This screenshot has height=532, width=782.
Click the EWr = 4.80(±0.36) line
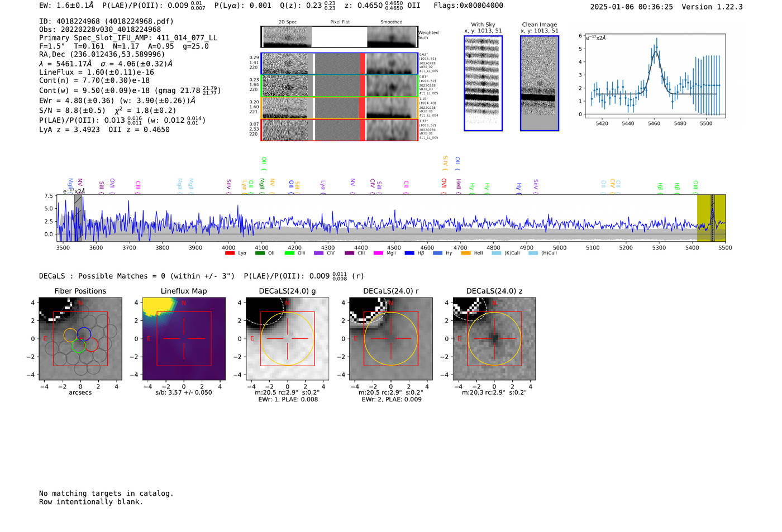tap(117, 100)
